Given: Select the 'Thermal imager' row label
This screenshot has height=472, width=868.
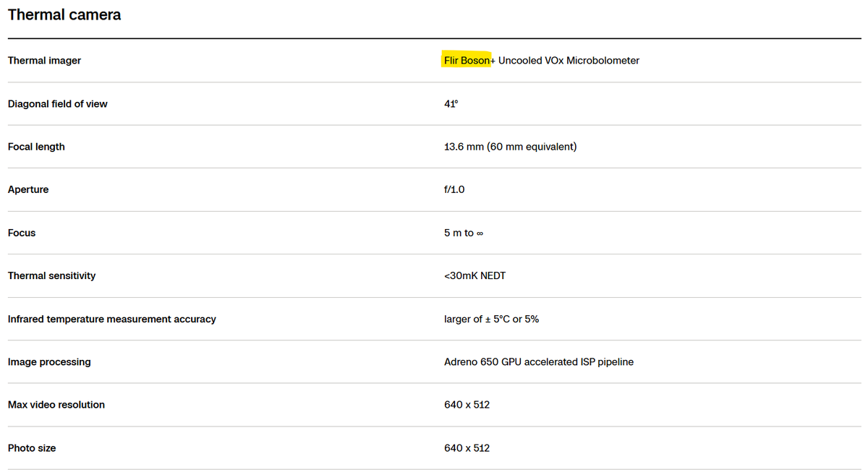Looking at the screenshot, I should pyautogui.click(x=44, y=61).
